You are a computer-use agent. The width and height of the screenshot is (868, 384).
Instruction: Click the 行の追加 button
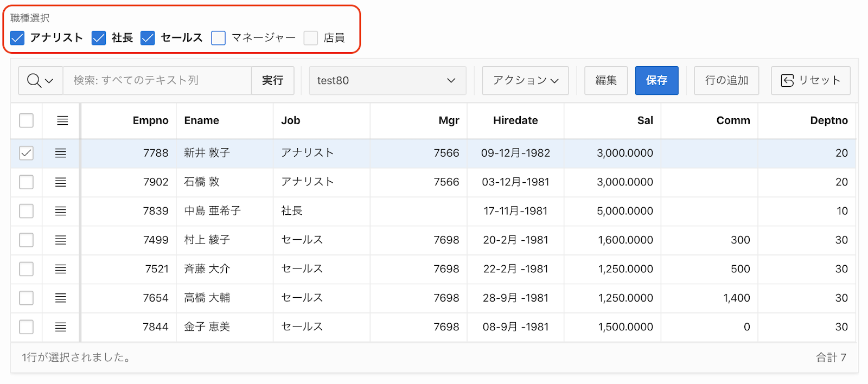coord(726,81)
